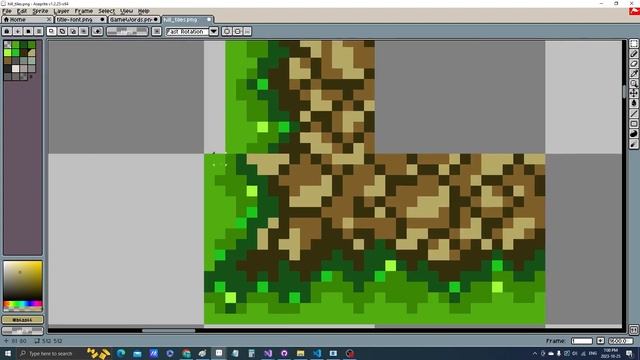Click the plus button beside Frame field
640x360 pixels.
[x=600, y=341]
